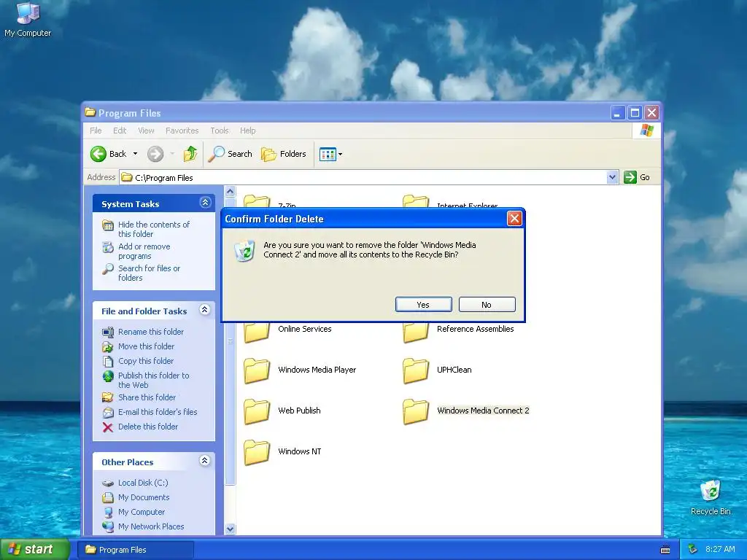Viewport: 747px width, 560px height.
Task: Click Share this folder icon
Action: [108, 397]
